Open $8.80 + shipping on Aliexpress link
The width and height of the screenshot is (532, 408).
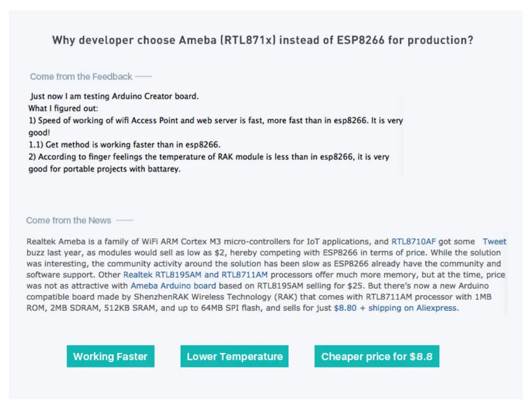[x=395, y=308]
